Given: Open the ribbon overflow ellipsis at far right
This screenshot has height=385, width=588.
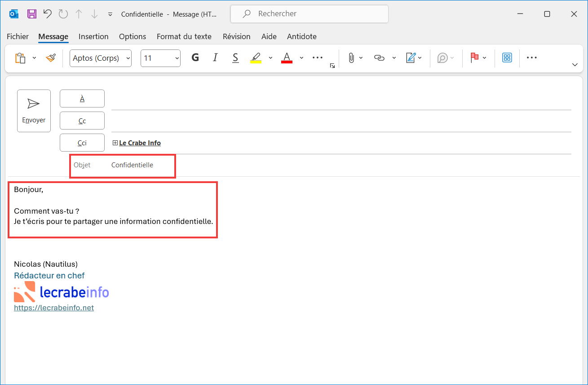Looking at the screenshot, I should point(532,58).
